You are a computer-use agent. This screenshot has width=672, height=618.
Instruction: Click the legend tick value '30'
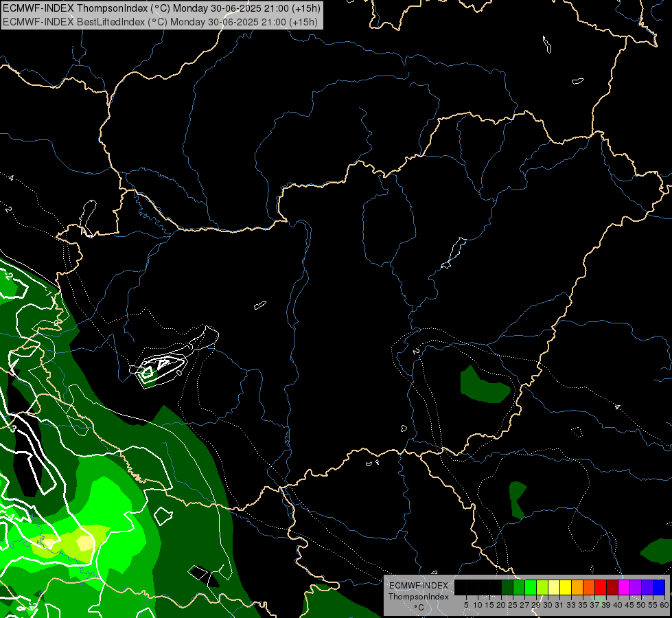pyautogui.click(x=548, y=605)
